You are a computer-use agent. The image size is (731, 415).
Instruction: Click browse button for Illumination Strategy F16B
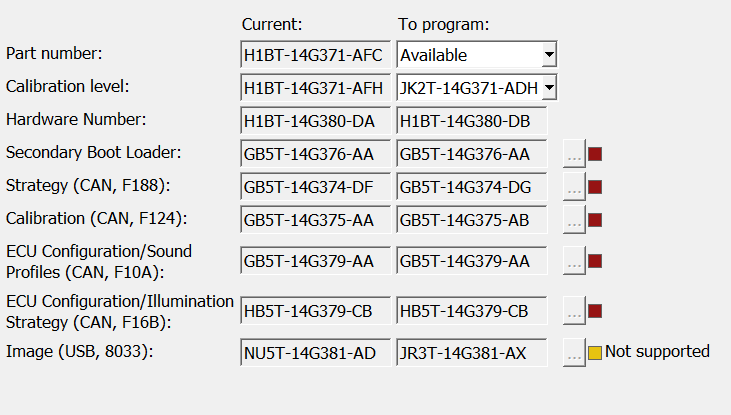573,312
